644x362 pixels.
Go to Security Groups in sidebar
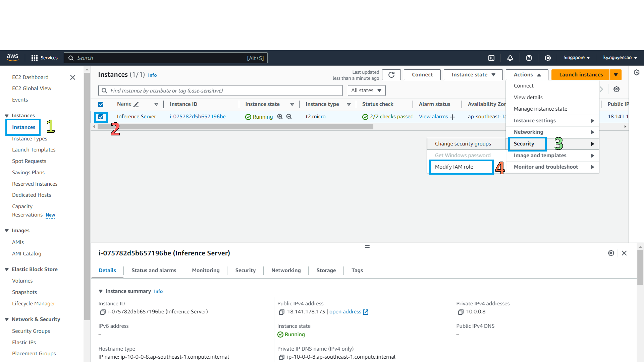(x=31, y=331)
